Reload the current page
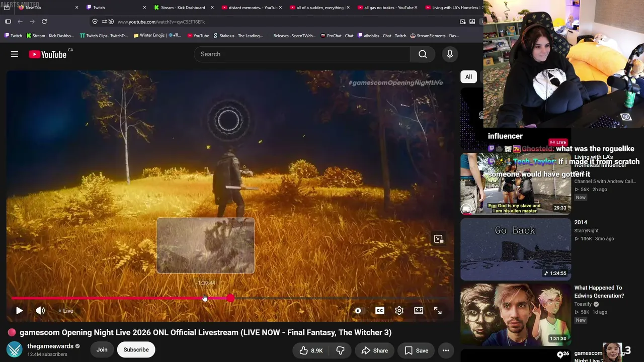The height and width of the screenshot is (362, 644). (44, 22)
